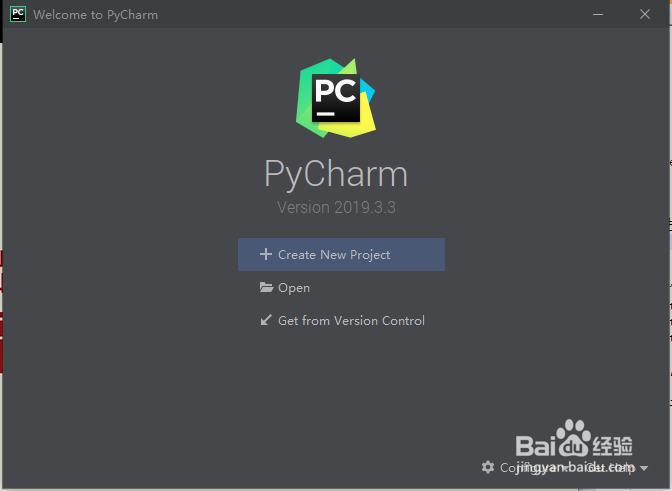The image size is (672, 491).
Task: Click the Get from Version Control label
Action: click(x=351, y=320)
